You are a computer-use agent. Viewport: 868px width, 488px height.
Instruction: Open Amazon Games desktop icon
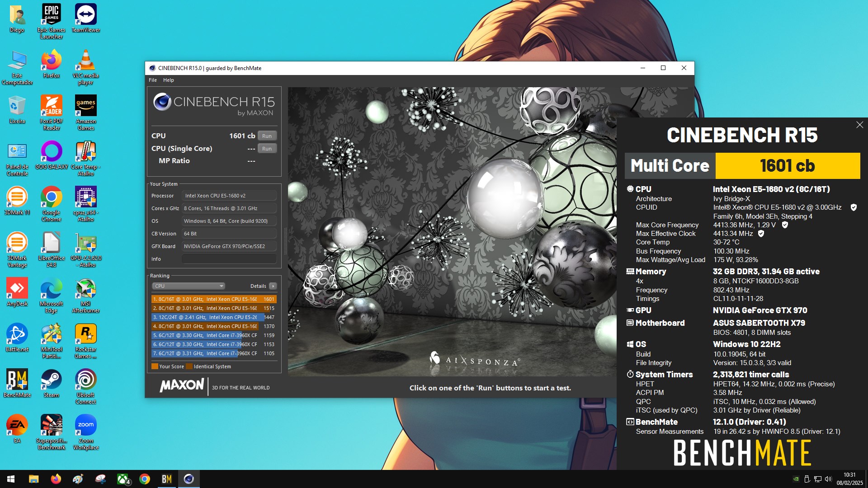point(85,113)
